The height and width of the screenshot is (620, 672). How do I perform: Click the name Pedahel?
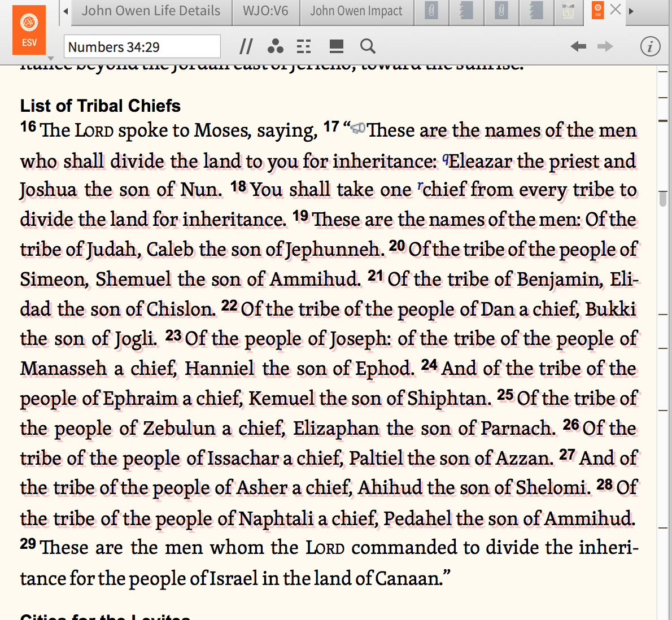point(417,518)
